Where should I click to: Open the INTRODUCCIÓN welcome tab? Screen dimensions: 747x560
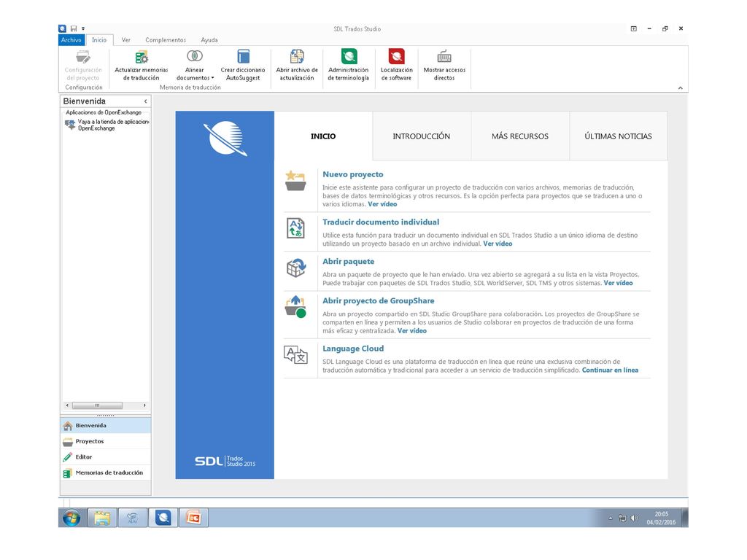422,136
